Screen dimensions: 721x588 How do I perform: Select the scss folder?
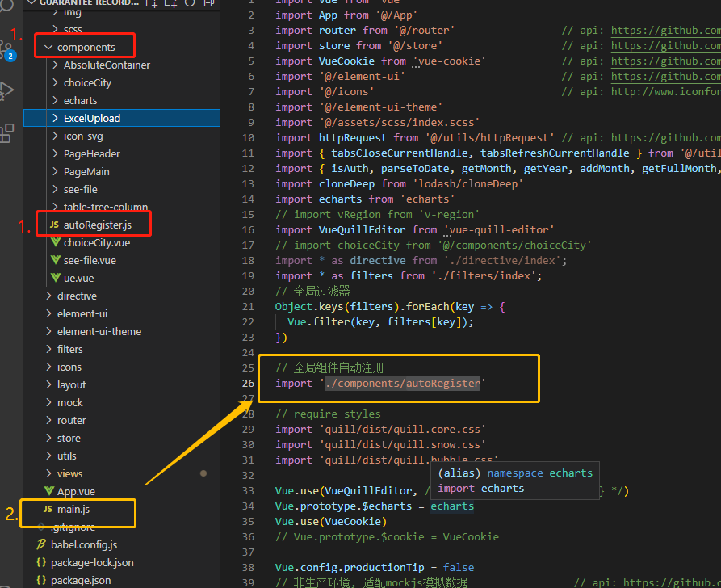73,29
